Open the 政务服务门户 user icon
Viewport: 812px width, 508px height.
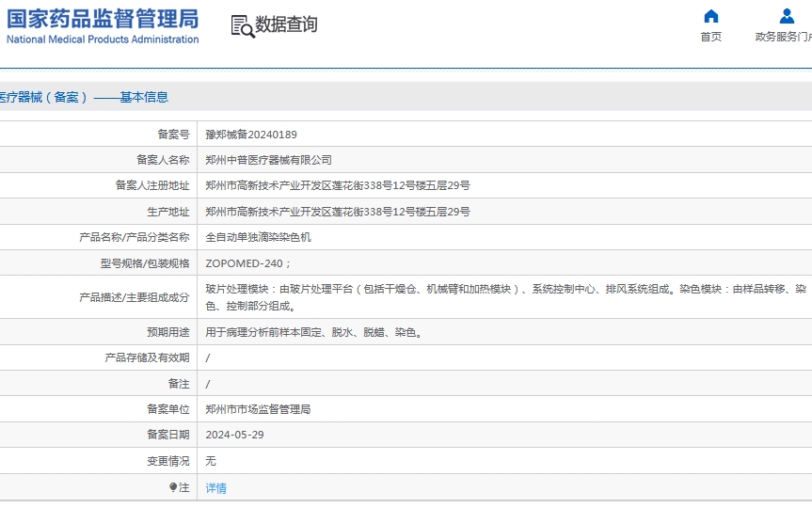787,16
